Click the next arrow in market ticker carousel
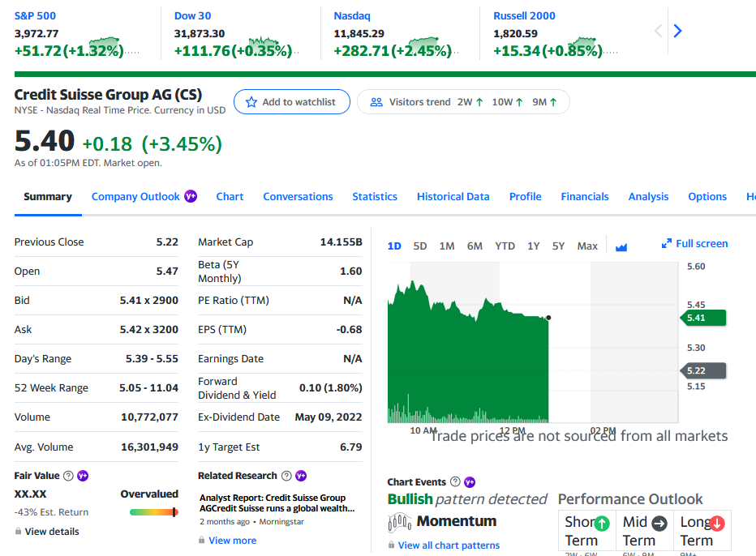This screenshot has width=756, height=556. tap(677, 31)
